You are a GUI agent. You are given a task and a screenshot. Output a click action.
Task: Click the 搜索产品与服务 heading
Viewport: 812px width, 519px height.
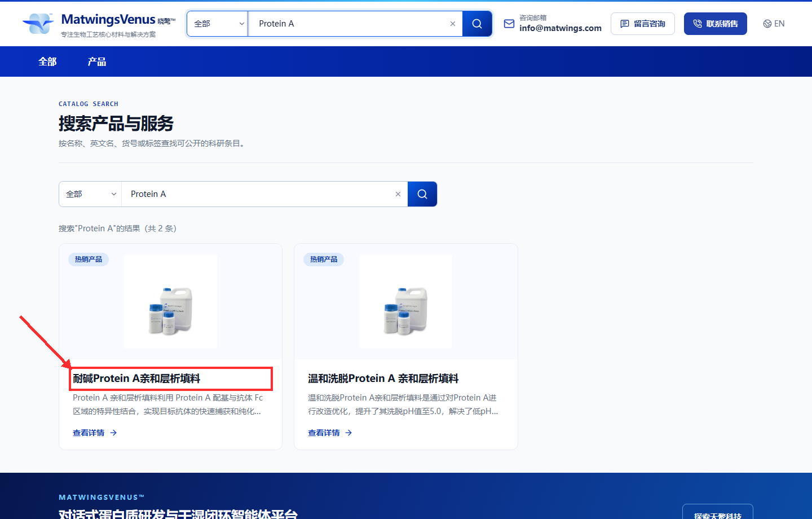[x=116, y=124]
